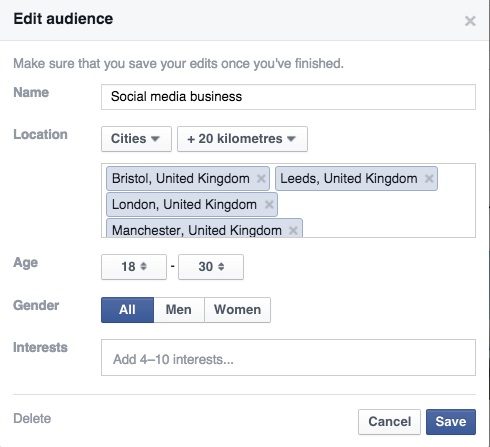Viewport: 490px width, 447px height.
Task: Click the Delete audience link
Action: pyautogui.click(x=32, y=419)
